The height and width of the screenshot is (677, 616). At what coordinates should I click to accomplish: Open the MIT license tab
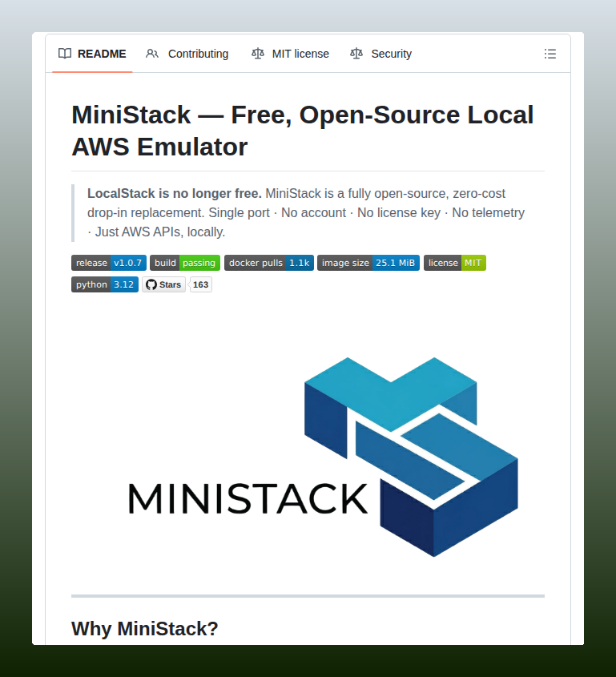pyautogui.click(x=290, y=54)
